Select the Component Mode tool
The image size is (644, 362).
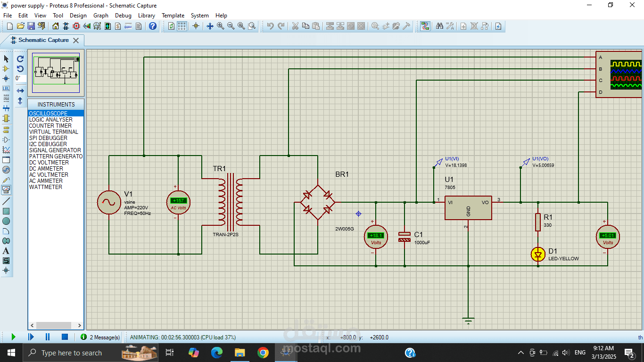(x=6, y=69)
